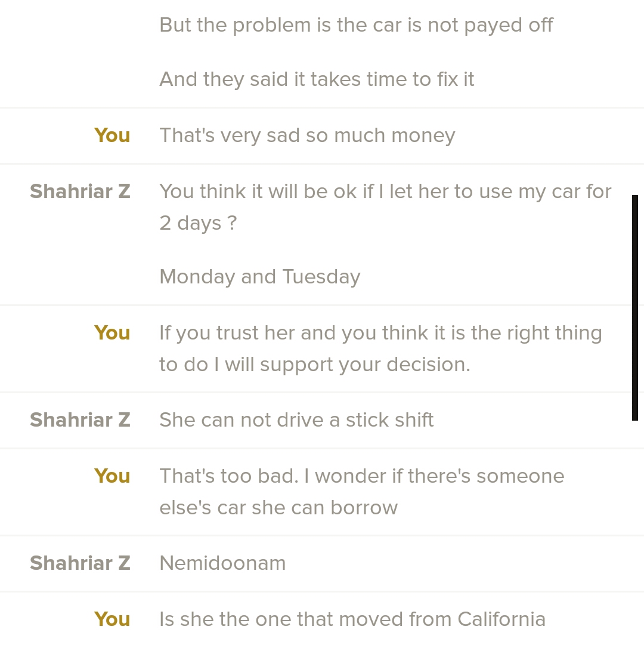The width and height of the screenshot is (644, 645).
Task: Click Shahriar Z name beside "Nemidoonam"
Action: click(x=80, y=563)
